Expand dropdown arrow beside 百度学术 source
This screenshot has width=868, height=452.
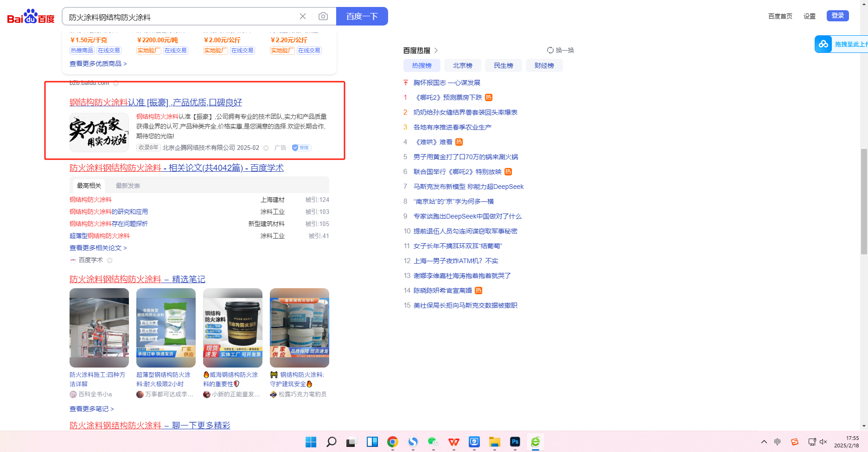point(110,260)
